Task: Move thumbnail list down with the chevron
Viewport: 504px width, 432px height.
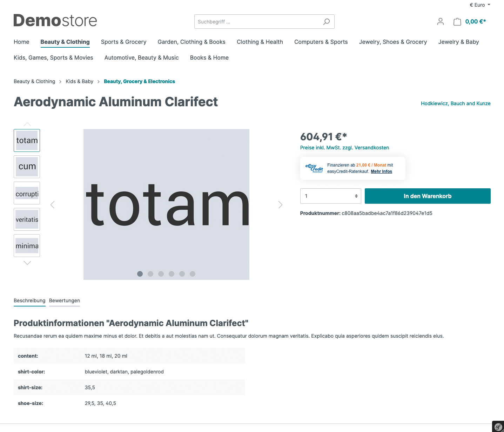Action: click(27, 263)
